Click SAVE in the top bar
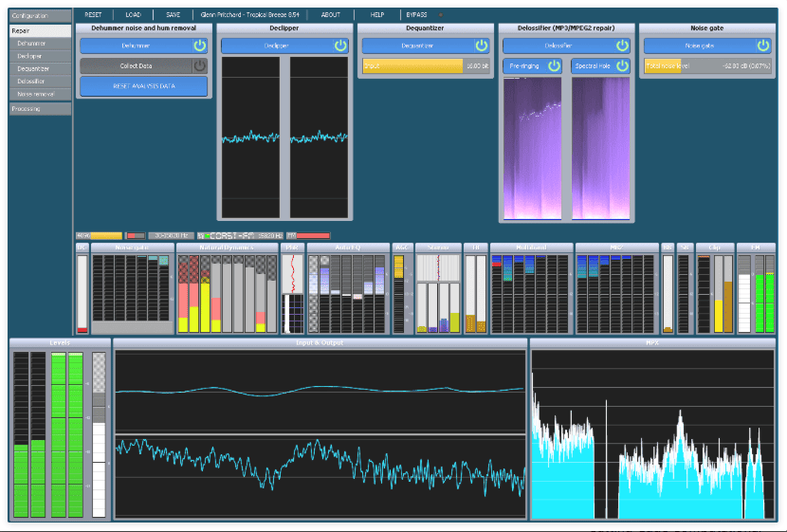The height and width of the screenshot is (532, 787). click(x=174, y=15)
